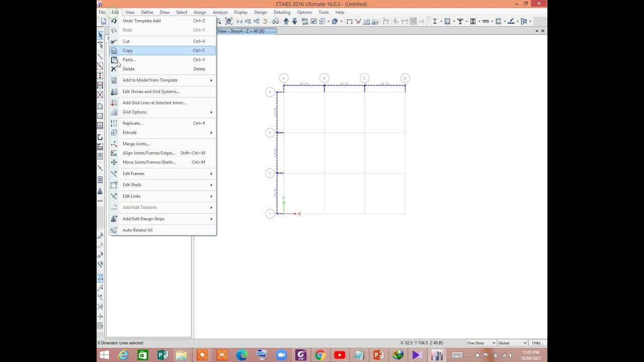Open Google Chrome from the taskbar
Viewport: 644px width, 362px height.
click(x=320, y=355)
